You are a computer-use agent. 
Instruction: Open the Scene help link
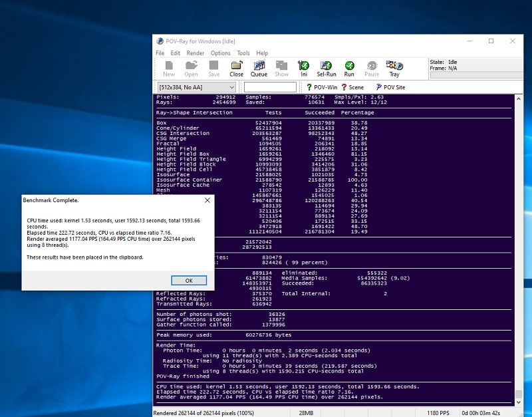[x=352, y=87]
